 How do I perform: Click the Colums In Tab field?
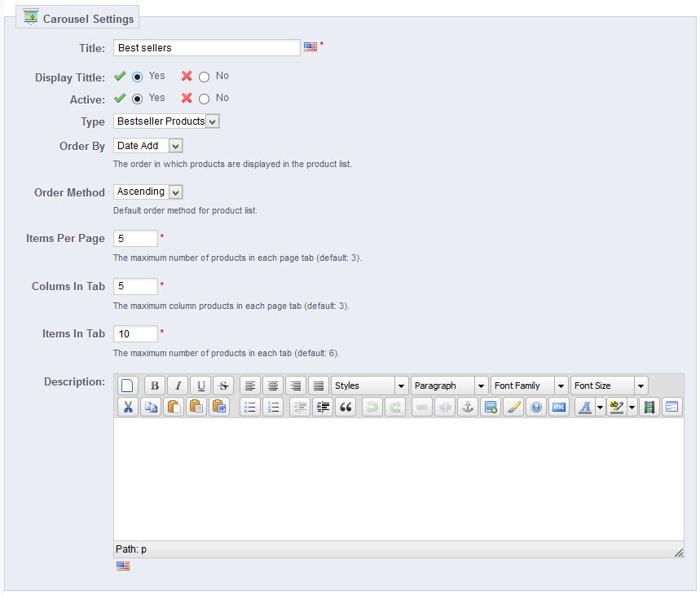[x=135, y=286]
